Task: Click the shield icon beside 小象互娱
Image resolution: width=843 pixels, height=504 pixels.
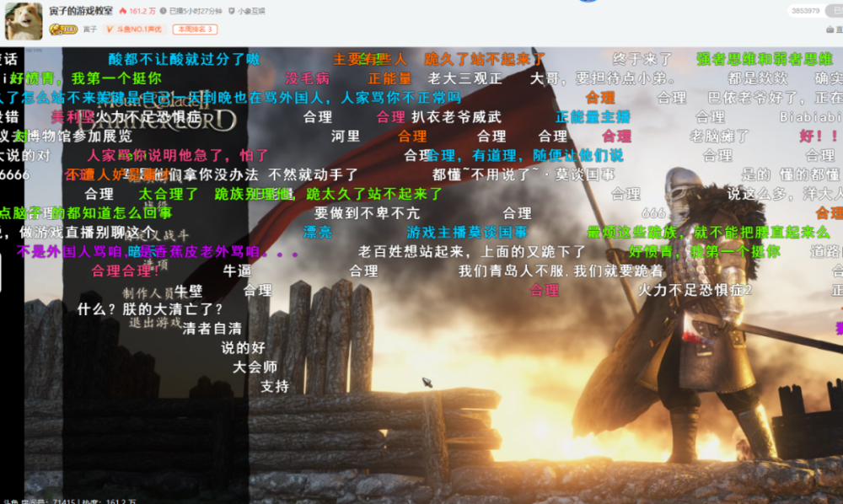Action: (232, 11)
